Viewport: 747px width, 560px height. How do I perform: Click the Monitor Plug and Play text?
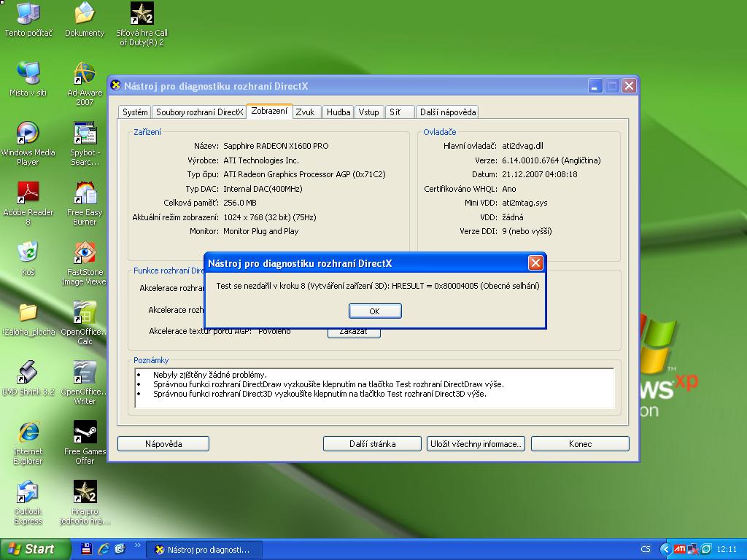point(260,231)
